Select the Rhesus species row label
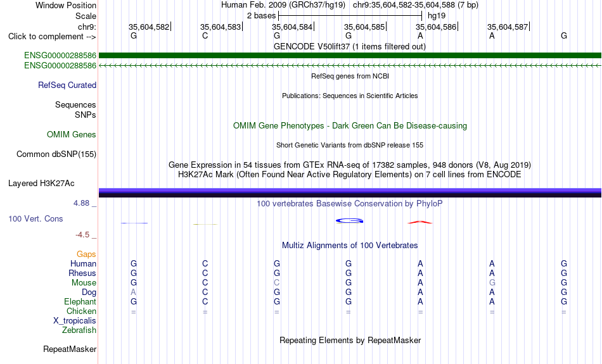Screen dimensions: 602x364 [x=82, y=273]
